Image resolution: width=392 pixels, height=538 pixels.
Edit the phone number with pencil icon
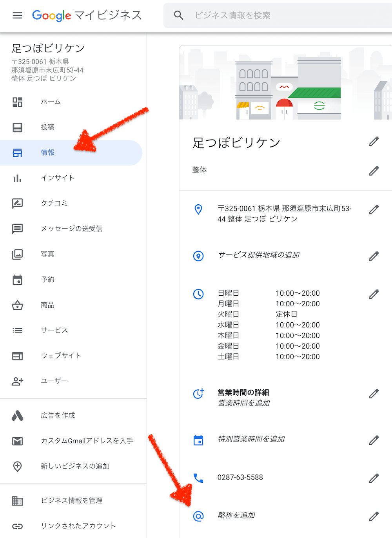[374, 478]
